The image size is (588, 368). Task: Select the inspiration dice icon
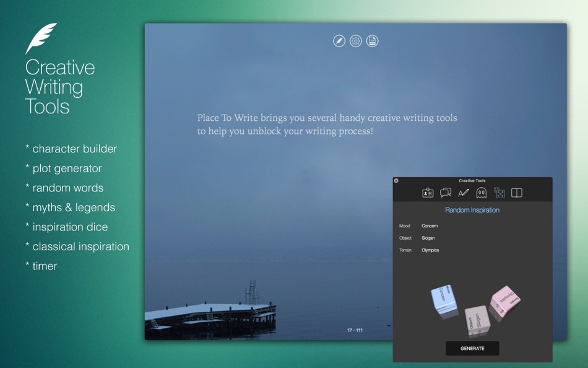pos(499,193)
